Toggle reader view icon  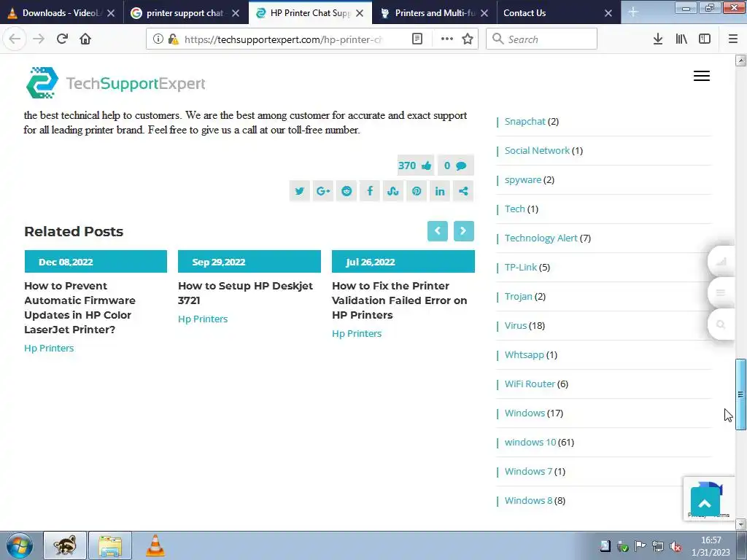417,39
